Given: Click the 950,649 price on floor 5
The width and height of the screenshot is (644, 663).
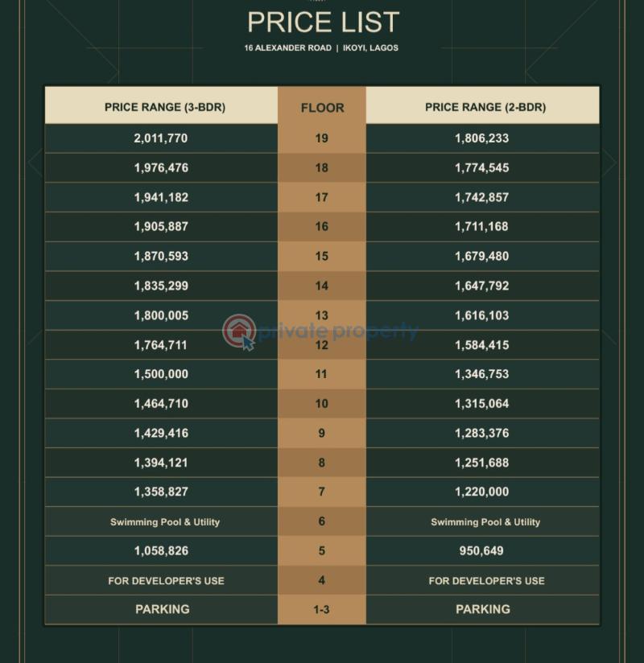Looking at the screenshot, I should pos(481,551).
